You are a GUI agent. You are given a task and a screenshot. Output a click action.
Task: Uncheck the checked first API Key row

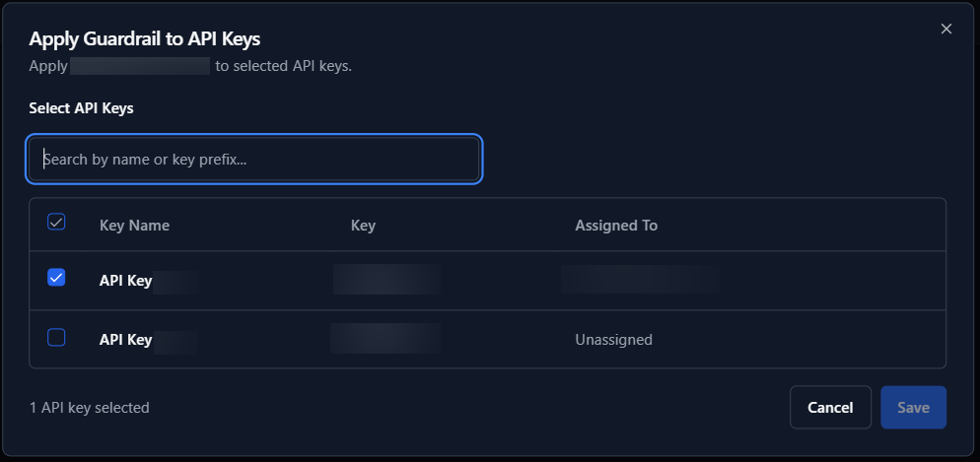pyautogui.click(x=56, y=278)
